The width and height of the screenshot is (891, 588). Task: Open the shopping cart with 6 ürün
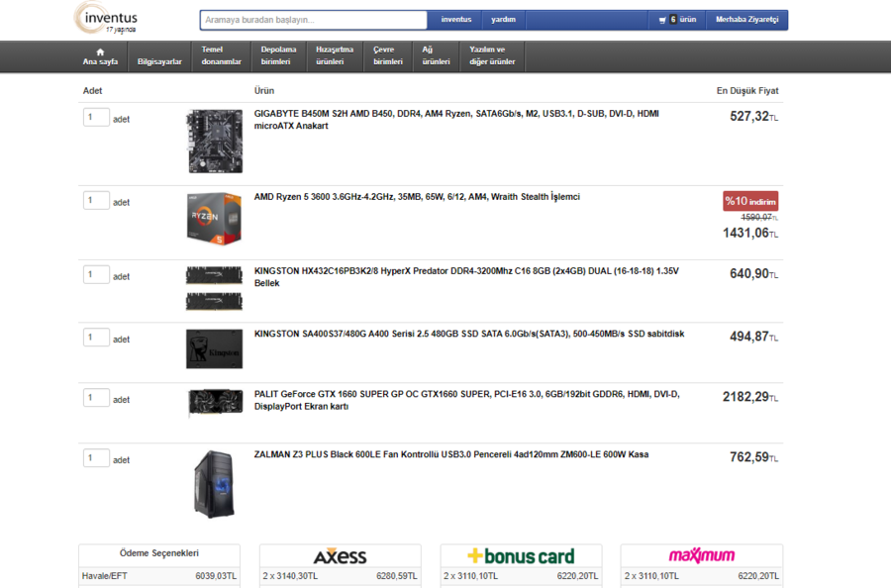pyautogui.click(x=677, y=20)
